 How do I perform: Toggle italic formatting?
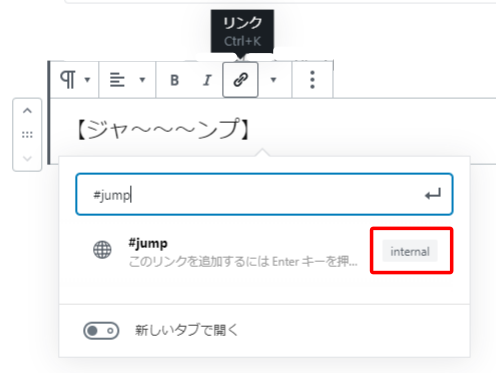click(x=207, y=80)
